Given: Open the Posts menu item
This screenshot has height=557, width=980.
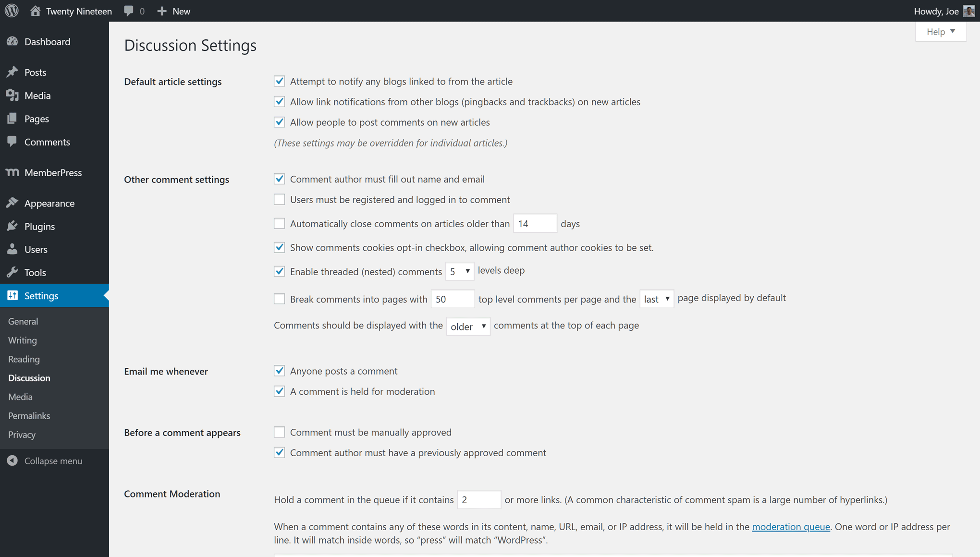Looking at the screenshot, I should coord(35,72).
